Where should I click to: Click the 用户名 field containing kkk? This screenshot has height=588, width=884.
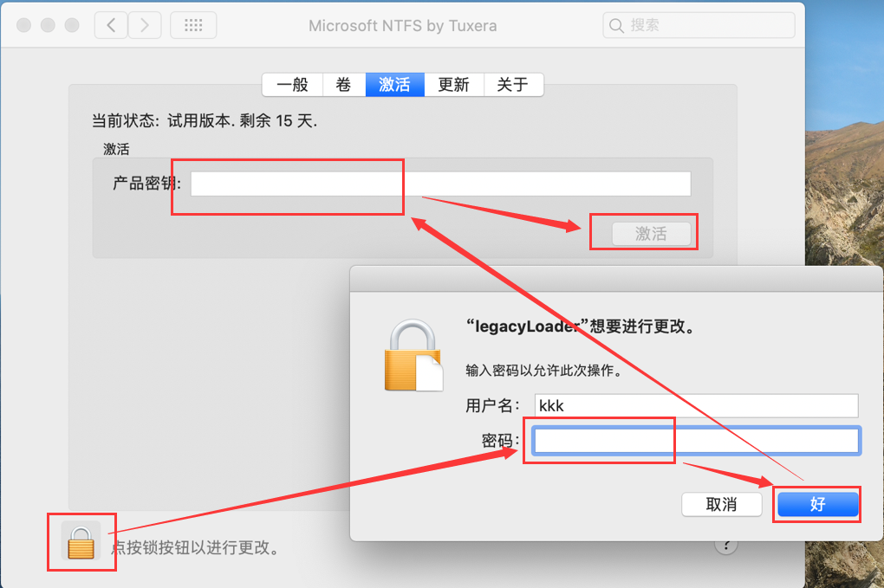coord(696,405)
